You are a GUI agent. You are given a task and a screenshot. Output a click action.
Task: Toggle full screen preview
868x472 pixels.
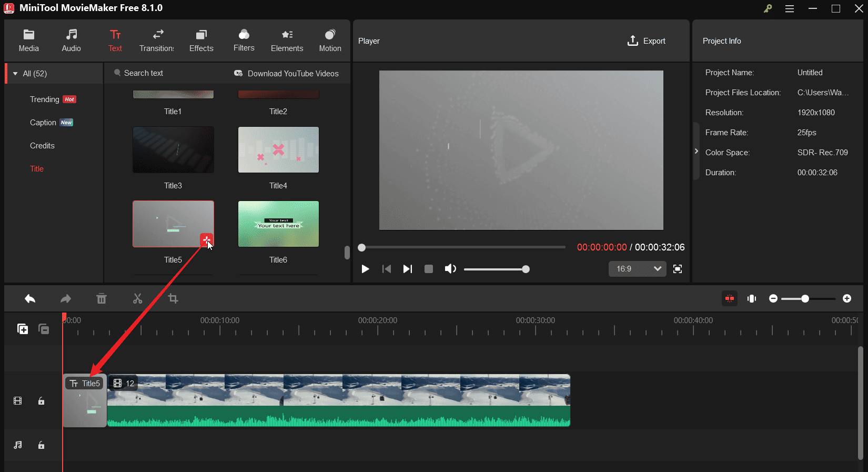tap(678, 269)
